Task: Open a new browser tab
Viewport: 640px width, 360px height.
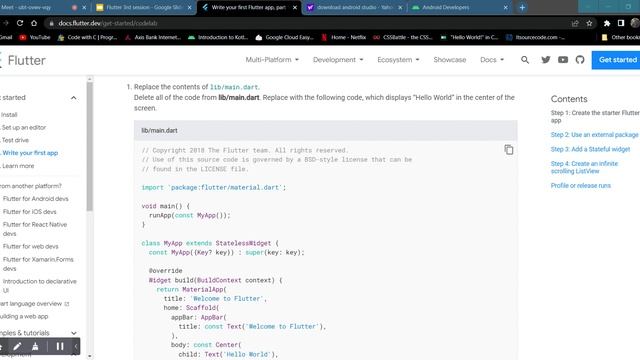Action: (522, 7)
